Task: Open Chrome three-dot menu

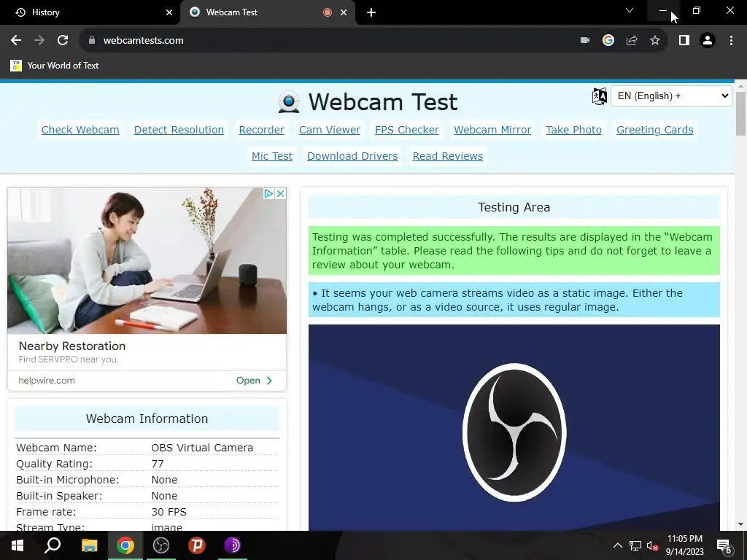Action: [731, 41]
